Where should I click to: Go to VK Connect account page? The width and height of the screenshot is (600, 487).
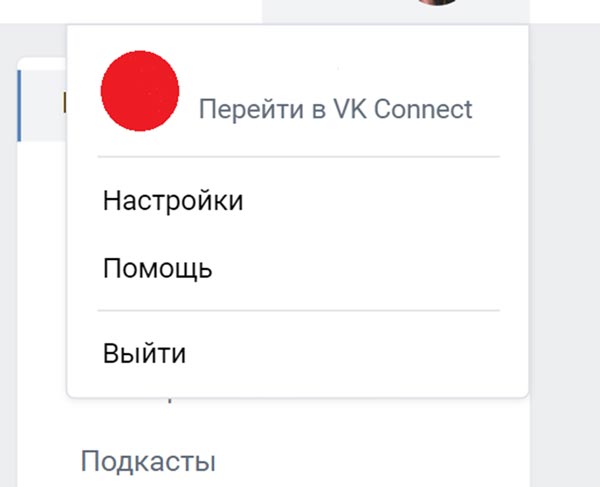[336, 109]
